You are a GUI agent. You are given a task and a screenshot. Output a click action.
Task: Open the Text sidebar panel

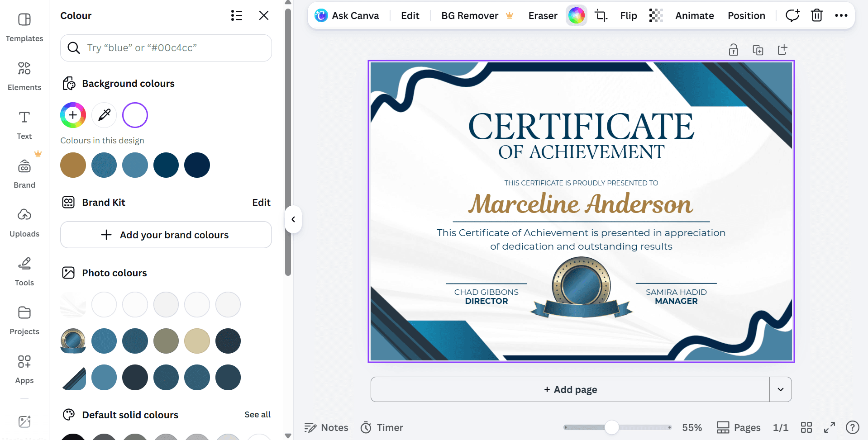24,125
